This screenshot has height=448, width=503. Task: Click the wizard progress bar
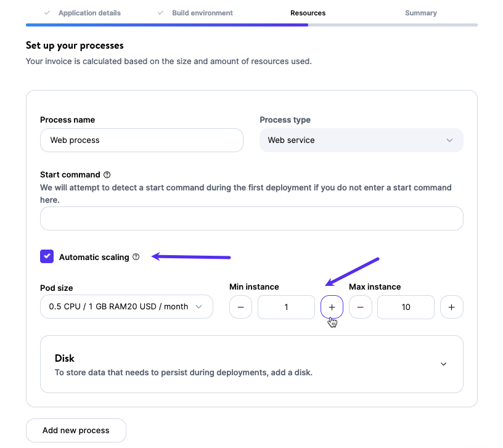tap(251, 25)
